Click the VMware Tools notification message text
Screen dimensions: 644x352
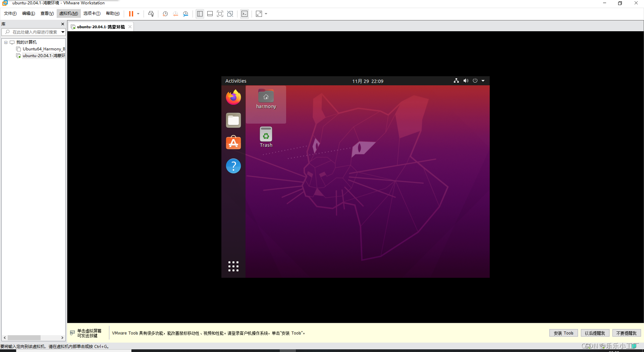[x=208, y=333]
